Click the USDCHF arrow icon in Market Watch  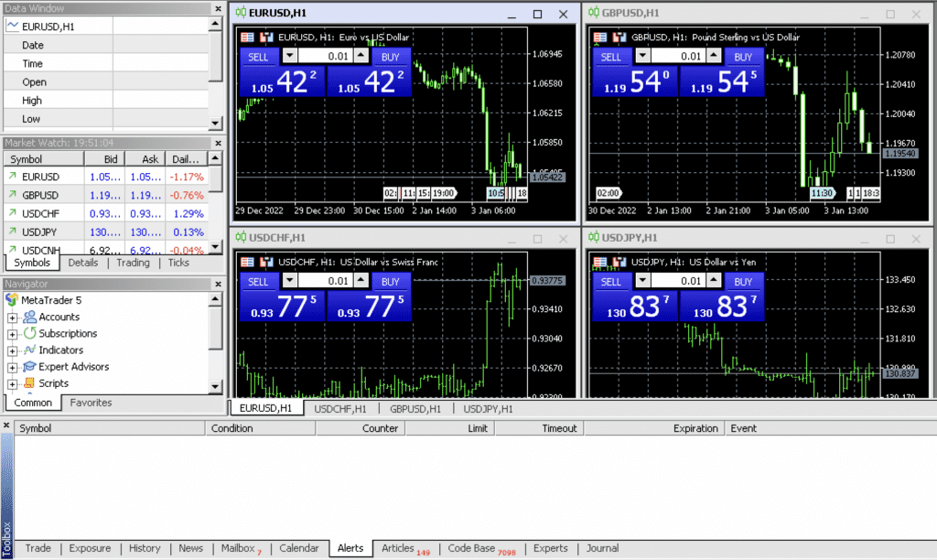[12, 213]
